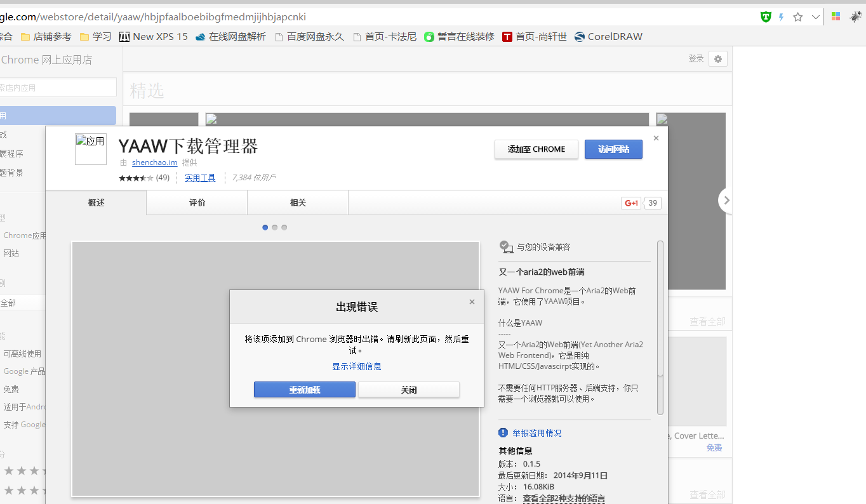866x504 pixels.
Task: Switch to the 概述 tab
Action: (x=96, y=203)
